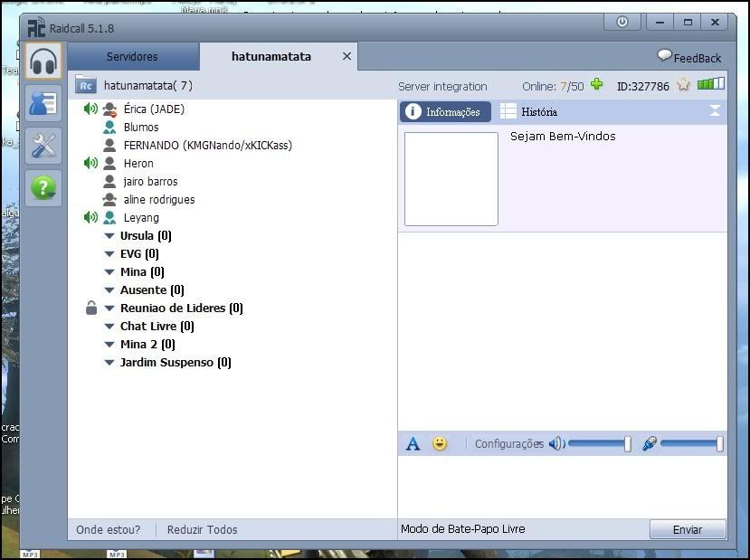Collapse the information panel using the arrow icon
This screenshot has height=560, width=750.
click(x=715, y=111)
